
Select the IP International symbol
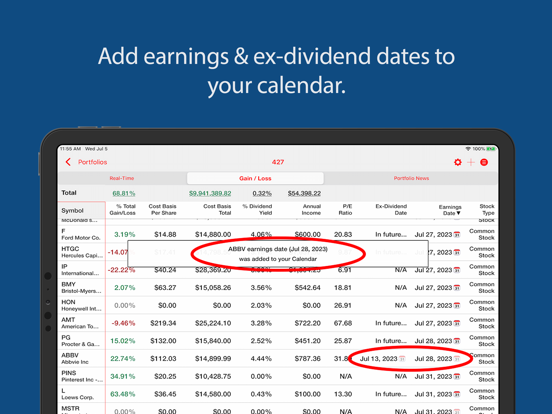pos(81,270)
